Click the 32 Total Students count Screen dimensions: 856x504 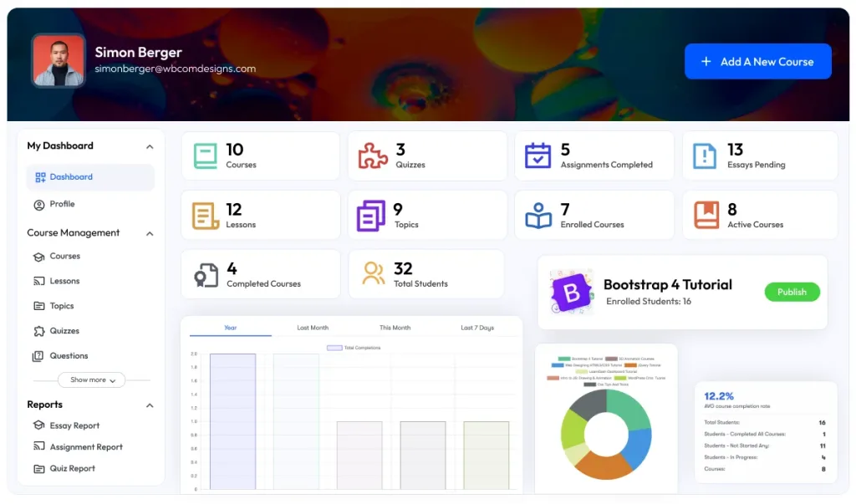pyautogui.click(x=403, y=268)
